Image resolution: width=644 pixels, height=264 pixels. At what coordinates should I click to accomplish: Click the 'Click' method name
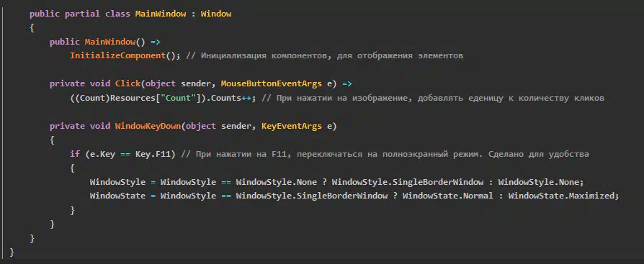click(x=128, y=83)
